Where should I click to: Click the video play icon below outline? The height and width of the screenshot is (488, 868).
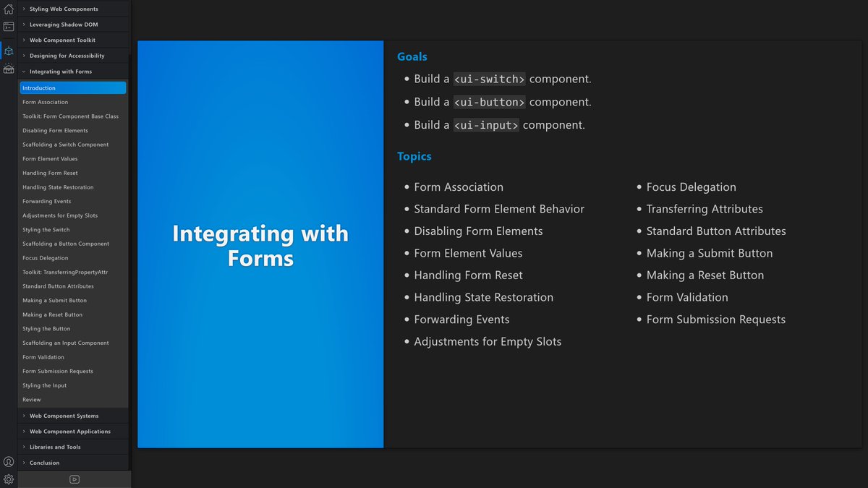74,479
